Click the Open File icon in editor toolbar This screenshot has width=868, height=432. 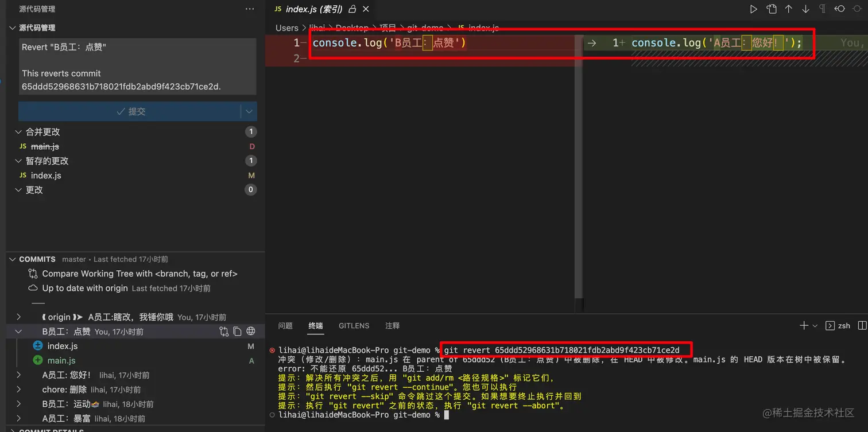772,9
